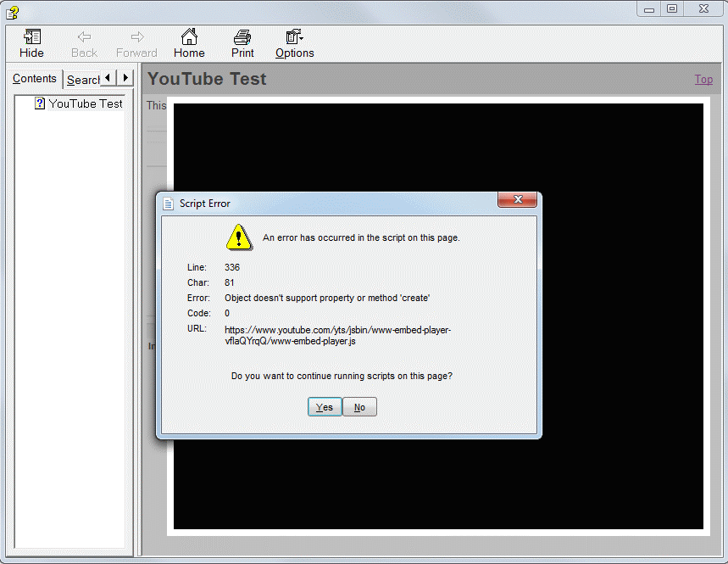Switch to the Search tab
This screenshot has height=564, width=728.
tap(83, 79)
